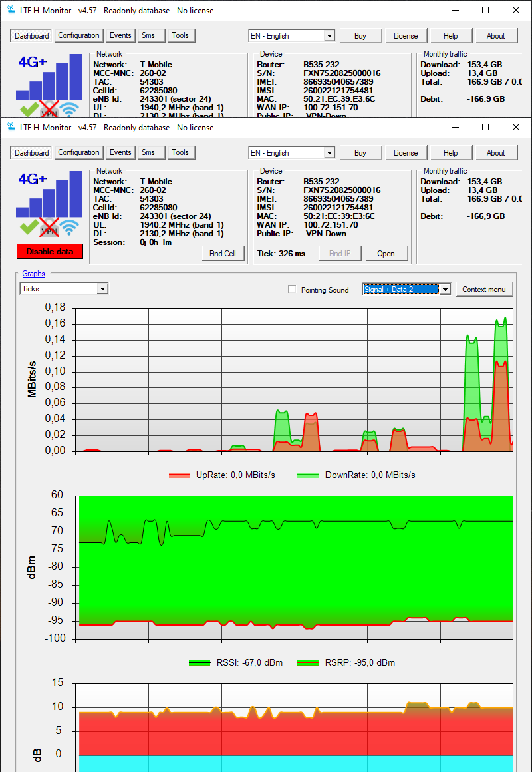Image resolution: width=532 pixels, height=772 pixels.
Task: Click the greyed Find IP button
Action: click(340, 253)
